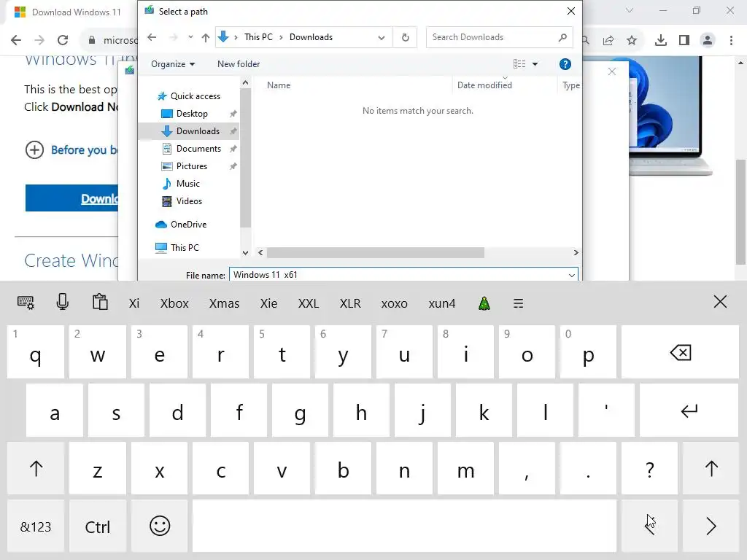This screenshot has height=560, width=747.
Task: Go up one folder level
Action: click(205, 37)
